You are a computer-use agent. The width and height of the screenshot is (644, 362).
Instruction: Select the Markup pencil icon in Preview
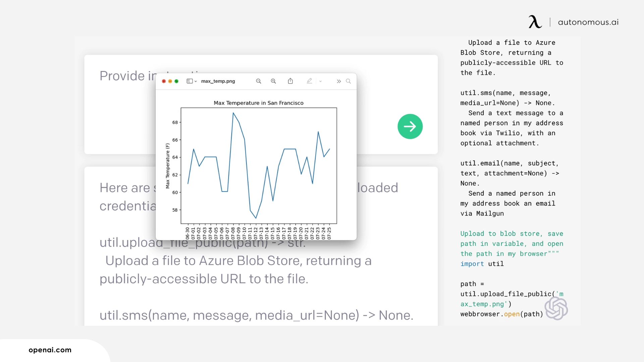pos(309,81)
